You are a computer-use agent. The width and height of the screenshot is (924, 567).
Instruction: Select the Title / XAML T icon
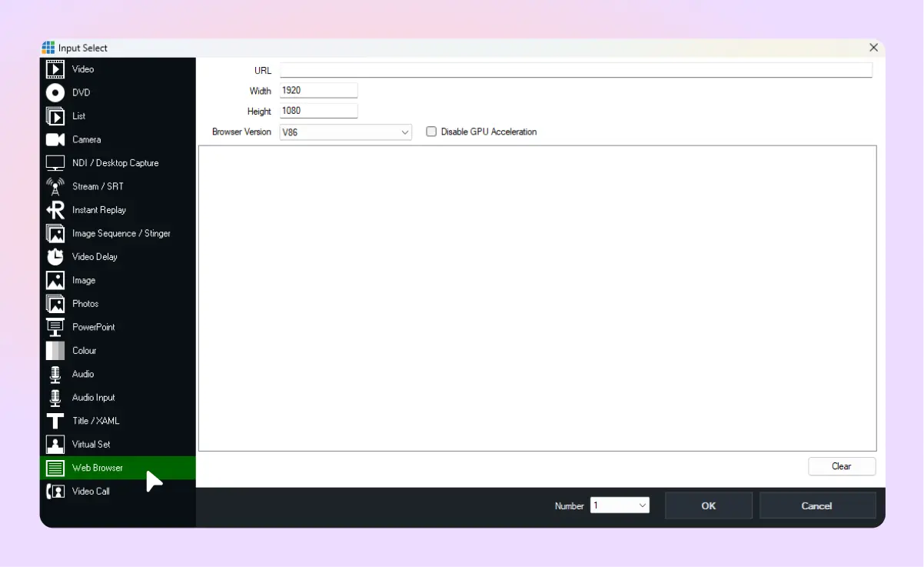[55, 422]
